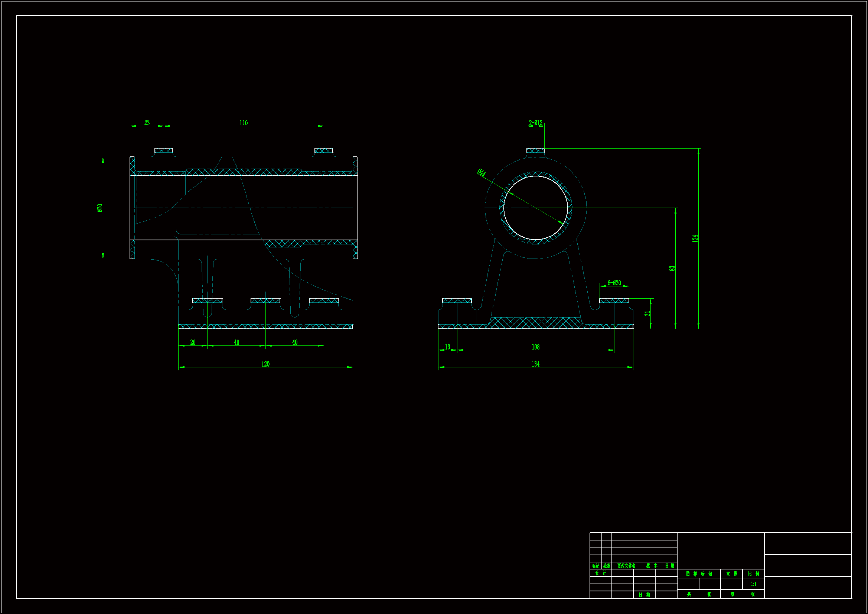This screenshot has height=614, width=868.
Task: Select the 120 overall length dimension
Action: tap(265, 364)
